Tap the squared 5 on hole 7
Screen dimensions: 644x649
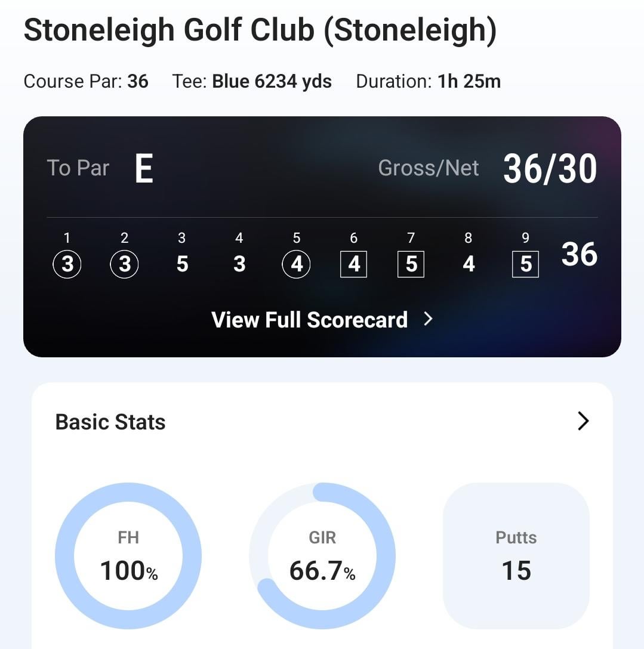pos(411,264)
